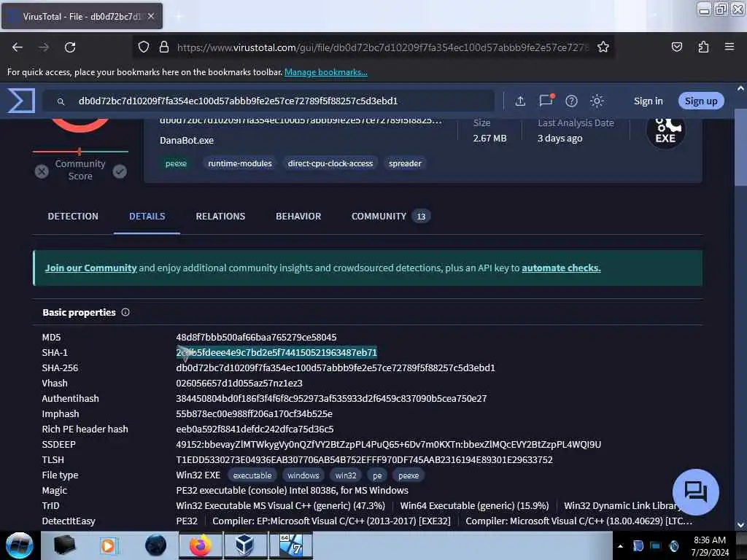The image size is (747, 560).
Task: Click the direct-cpu-clock-access tag
Action: click(x=330, y=163)
